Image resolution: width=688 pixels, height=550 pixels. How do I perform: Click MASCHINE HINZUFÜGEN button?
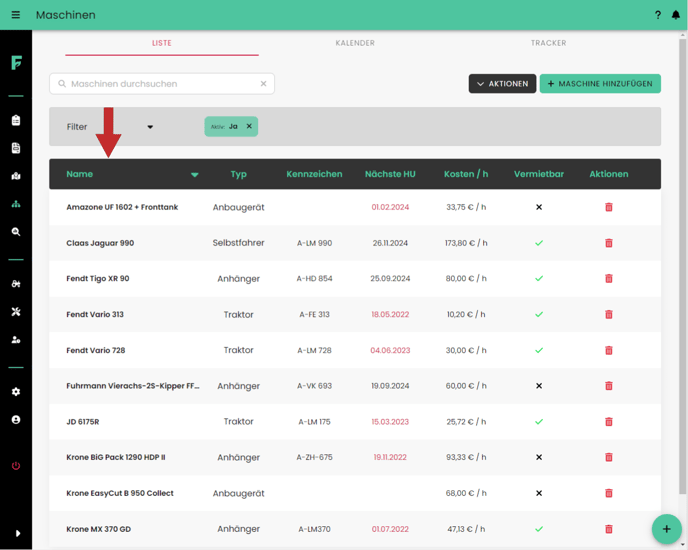(600, 83)
